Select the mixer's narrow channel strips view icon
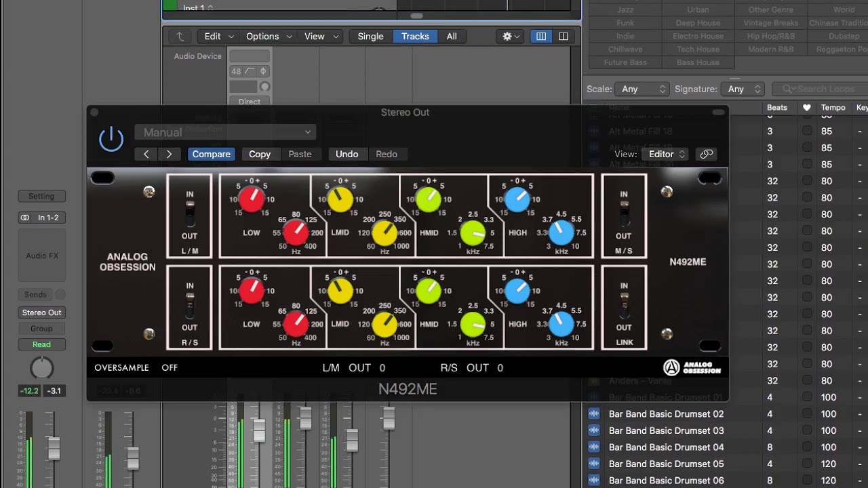This screenshot has height=488, width=868. 541,37
